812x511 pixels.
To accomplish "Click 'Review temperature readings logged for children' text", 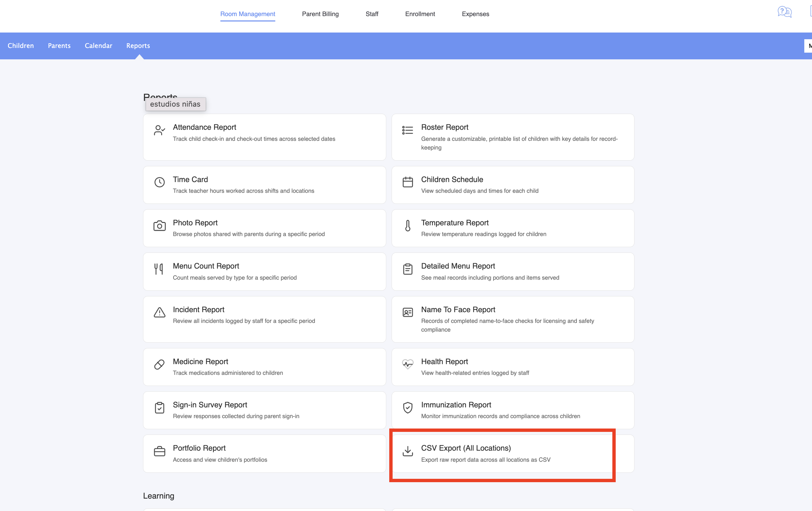I will [x=484, y=234].
